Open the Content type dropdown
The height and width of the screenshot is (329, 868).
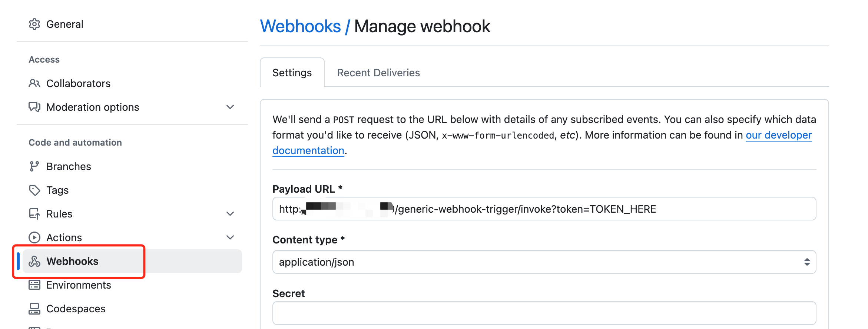coord(544,262)
